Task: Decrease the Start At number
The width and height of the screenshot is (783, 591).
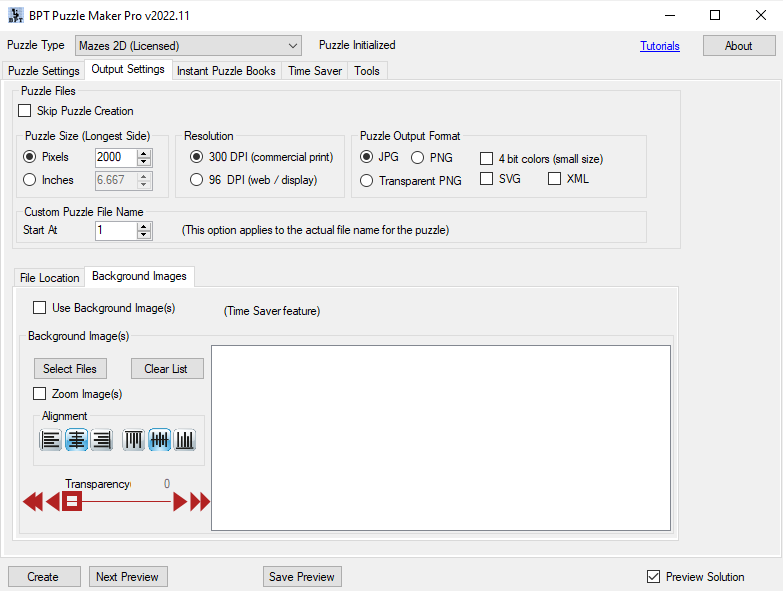Action: tap(144, 235)
